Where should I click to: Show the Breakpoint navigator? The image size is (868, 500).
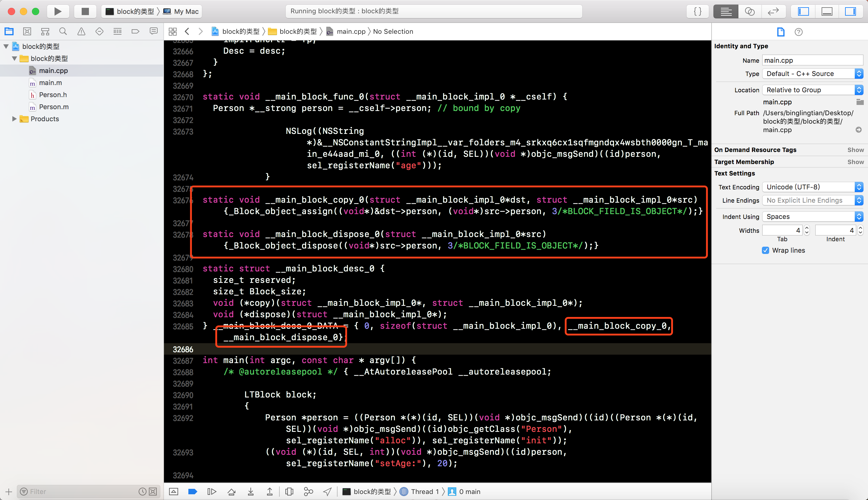click(135, 32)
